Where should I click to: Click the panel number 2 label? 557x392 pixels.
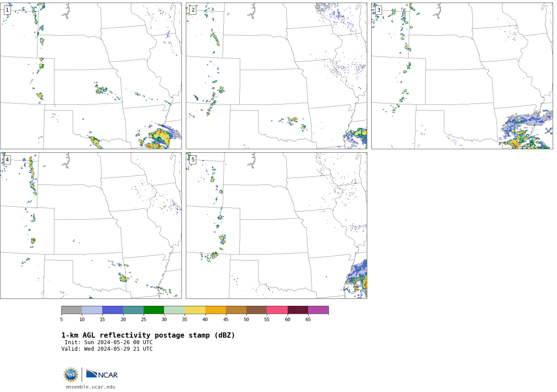pyautogui.click(x=193, y=10)
